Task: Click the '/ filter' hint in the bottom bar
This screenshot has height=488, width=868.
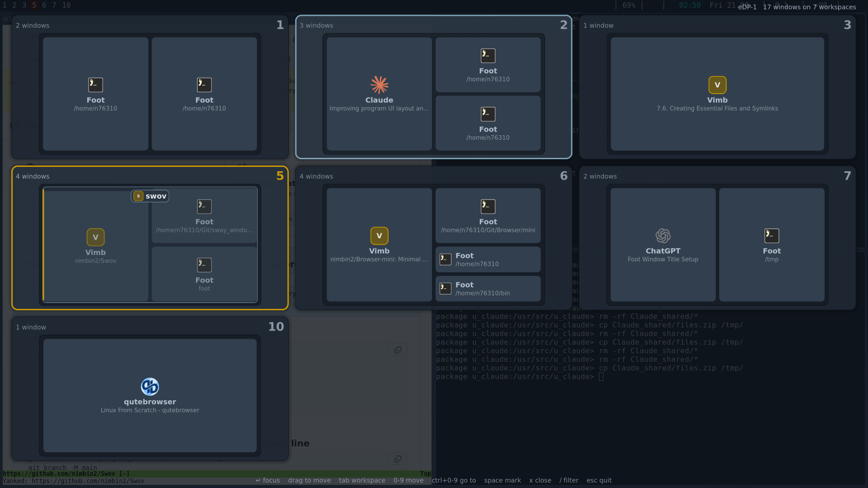Action: pos(569,480)
